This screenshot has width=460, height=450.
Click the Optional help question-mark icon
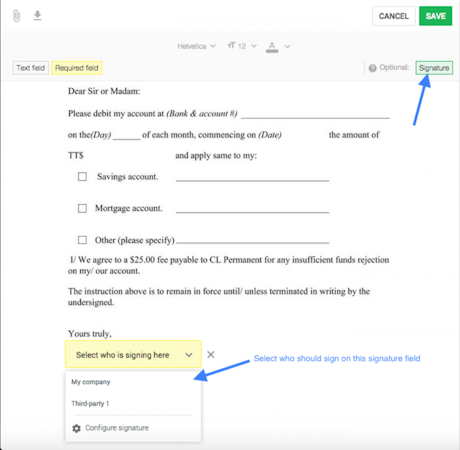(372, 68)
